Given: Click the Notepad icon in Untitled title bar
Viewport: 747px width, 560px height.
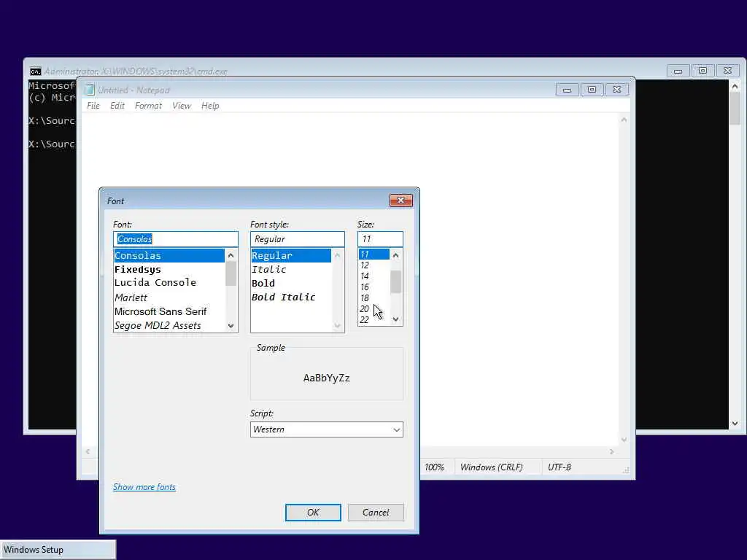Looking at the screenshot, I should pos(89,90).
